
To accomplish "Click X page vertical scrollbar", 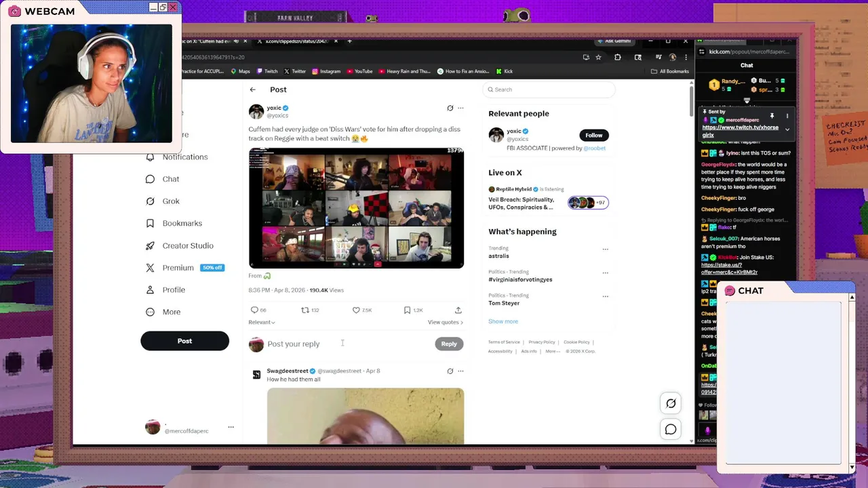I will (692, 100).
